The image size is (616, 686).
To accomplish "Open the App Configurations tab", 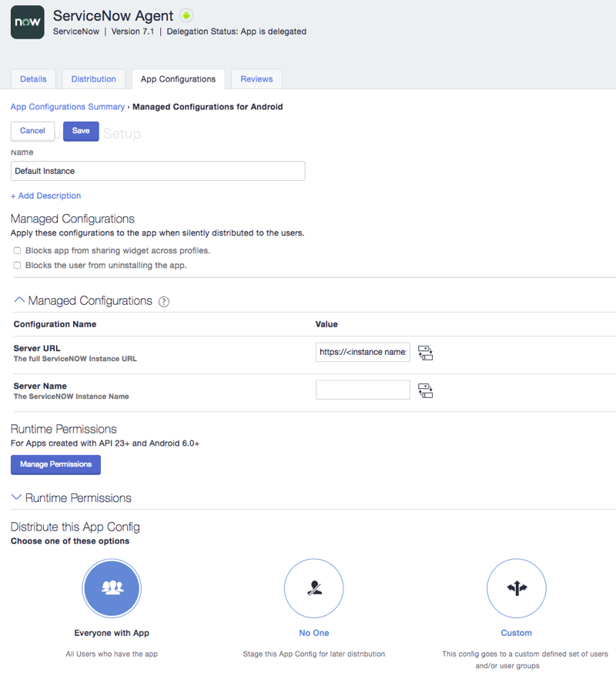I will (x=178, y=79).
